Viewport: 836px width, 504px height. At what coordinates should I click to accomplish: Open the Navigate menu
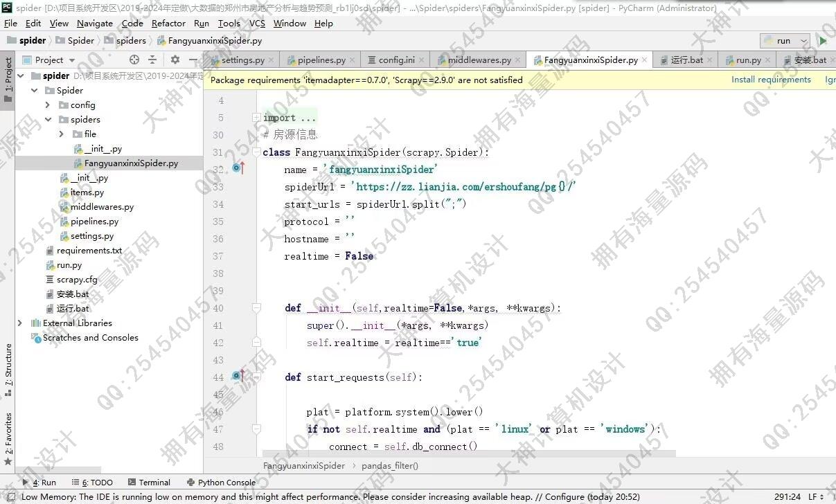pyautogui.click(x=95, y=23)
